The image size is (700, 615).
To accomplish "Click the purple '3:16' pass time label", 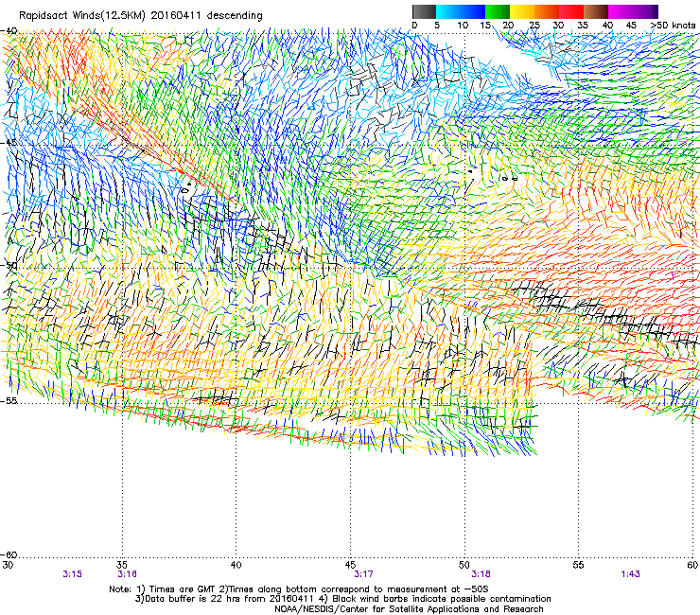I will point(128,574).
